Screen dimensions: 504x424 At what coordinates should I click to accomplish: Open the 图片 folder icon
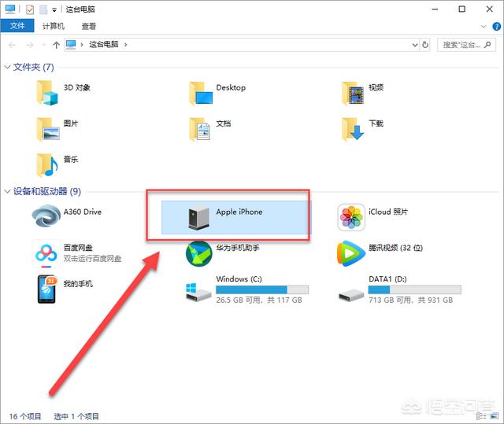48,129
